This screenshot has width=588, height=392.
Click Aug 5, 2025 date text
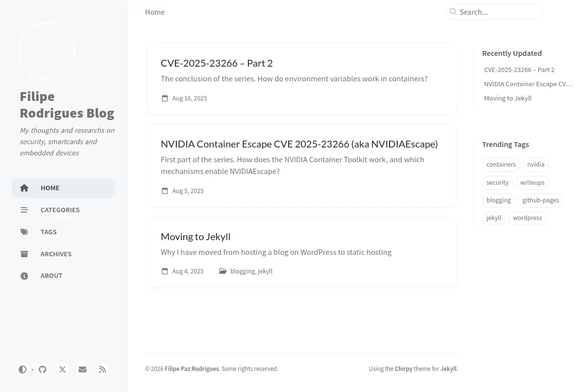pyautogui.click(x=188, y=191)
